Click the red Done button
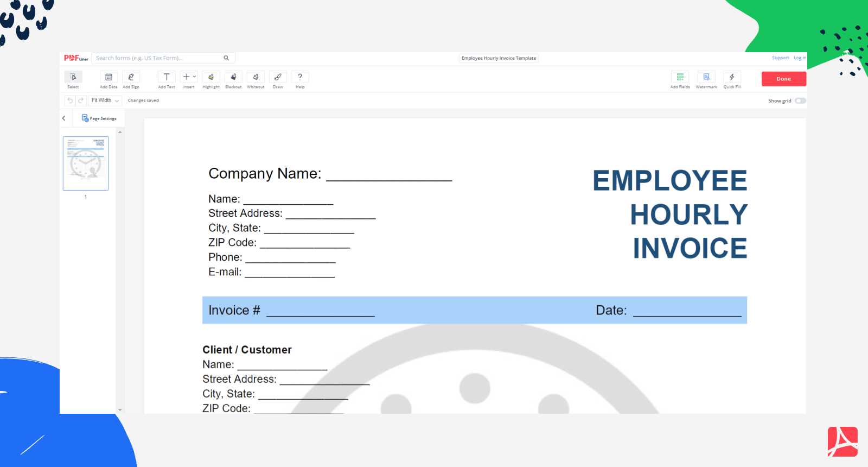 pyautogui.click(x=784, y=79)
